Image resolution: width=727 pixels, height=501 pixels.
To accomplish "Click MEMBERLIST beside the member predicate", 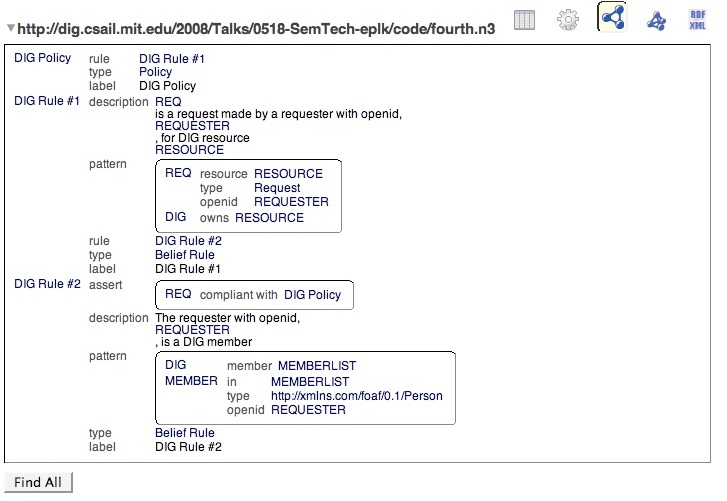I will [x=317, y=366].
